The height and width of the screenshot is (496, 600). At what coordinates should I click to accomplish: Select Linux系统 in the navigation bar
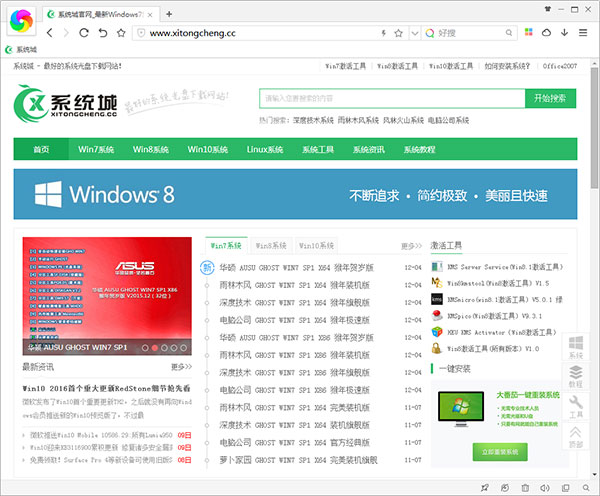point(265,149)
